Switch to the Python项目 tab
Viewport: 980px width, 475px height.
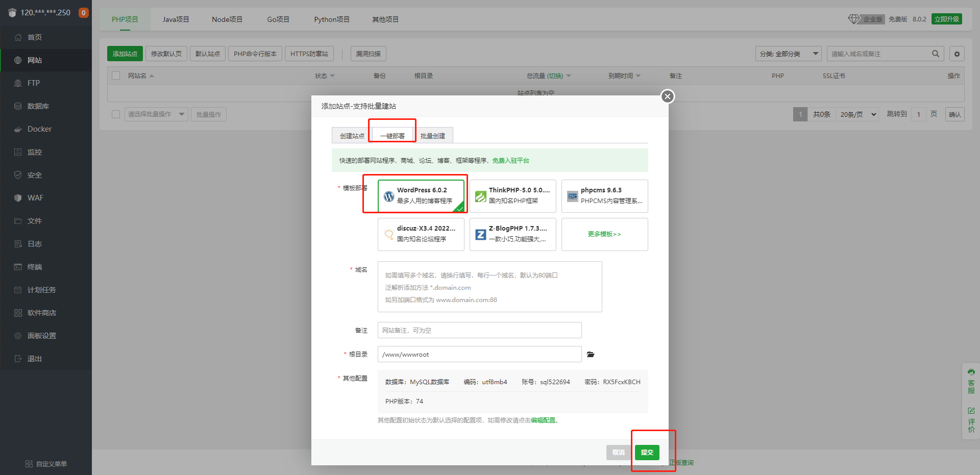[332, 19]
